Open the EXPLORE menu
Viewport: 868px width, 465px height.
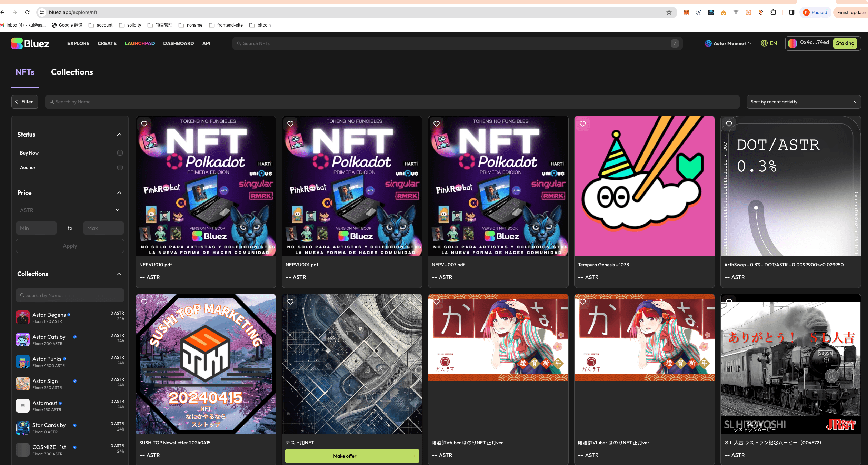78,43
